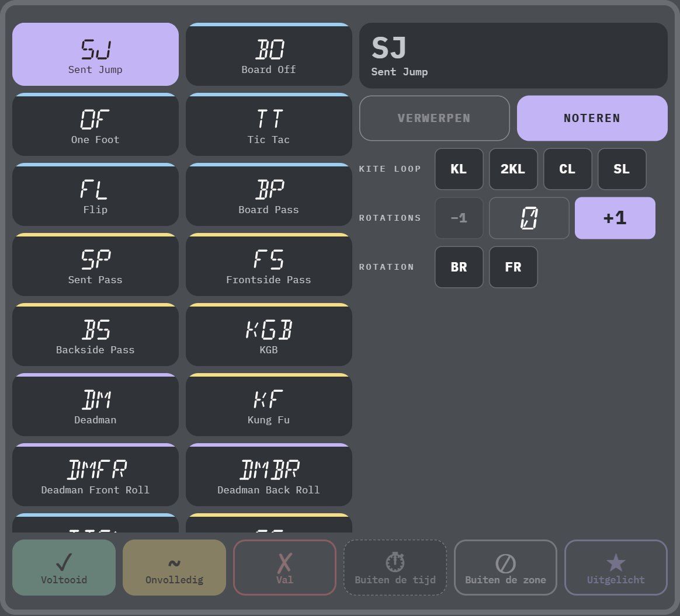Flag trick as Buiten de tijd

tap(395, 568)
